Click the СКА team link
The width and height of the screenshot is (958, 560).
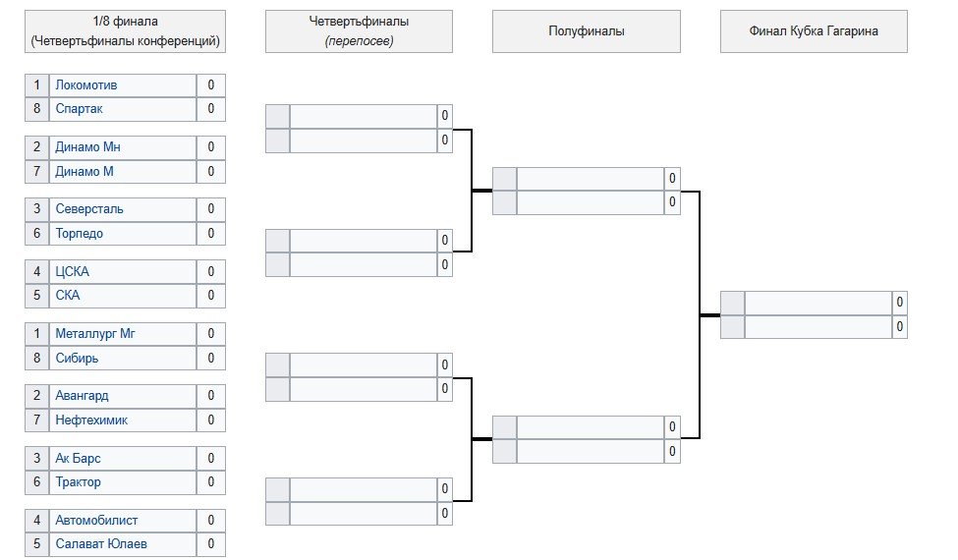tap(68, 296)
